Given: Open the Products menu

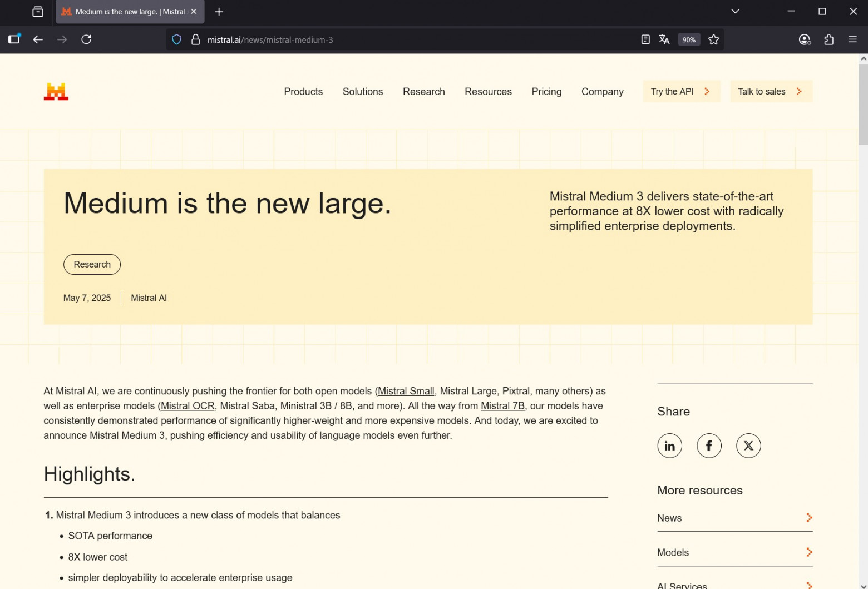Looking at the screenshot, I should pyautogui.click(x=303, y=92).
